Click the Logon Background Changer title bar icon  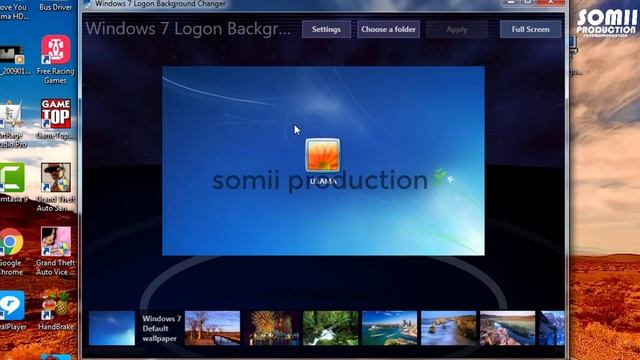pos(87,4)
